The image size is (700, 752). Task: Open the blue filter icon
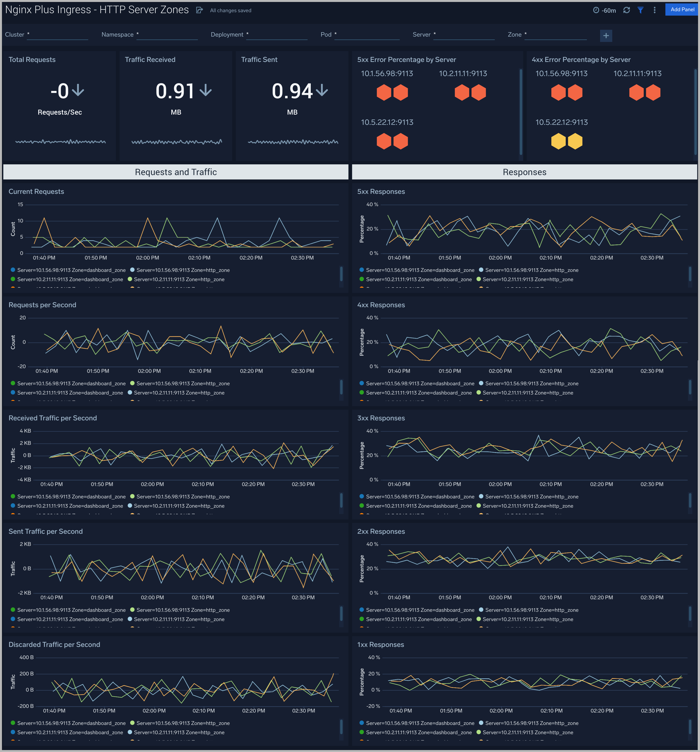pyautogui.click(x=641, y=10)
